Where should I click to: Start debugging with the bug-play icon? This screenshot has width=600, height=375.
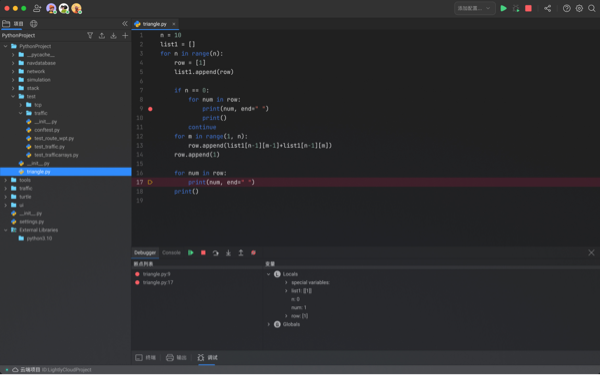[516, 8]
